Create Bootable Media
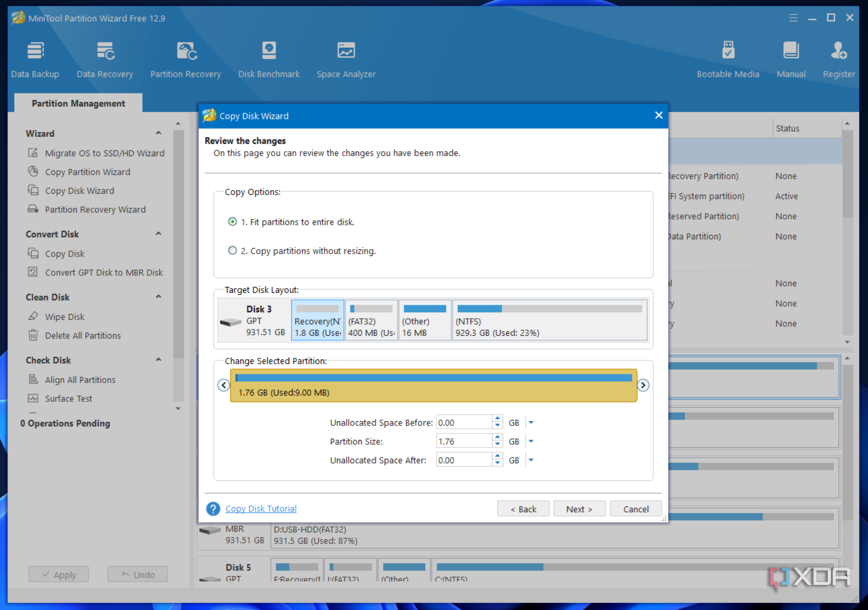868x610 pixels. [x=728, y=60]
